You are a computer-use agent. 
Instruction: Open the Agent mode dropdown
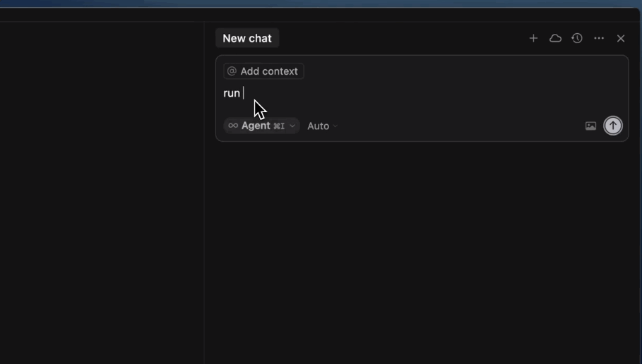261,126
